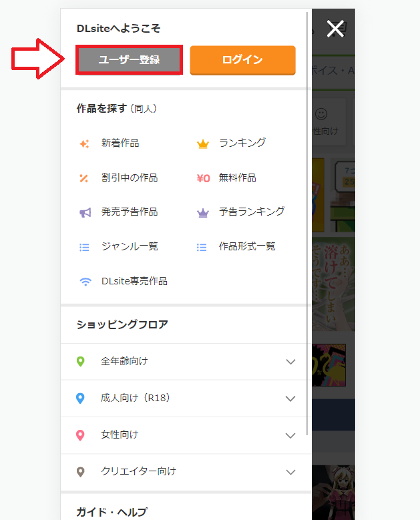Click the sparkle icon beside 新着作品
The image size is (420, 520).
(84, 144)
